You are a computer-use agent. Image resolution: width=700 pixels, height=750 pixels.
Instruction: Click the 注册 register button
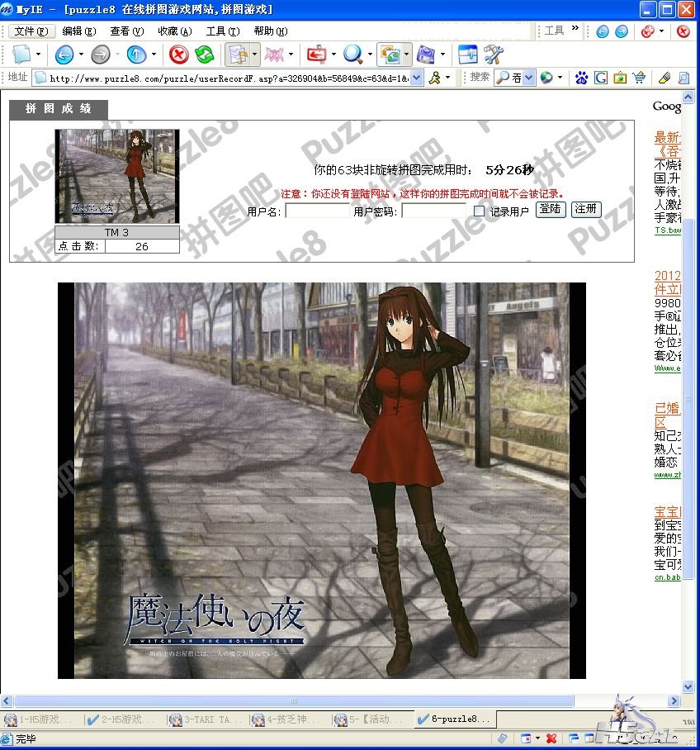[586, 209]
